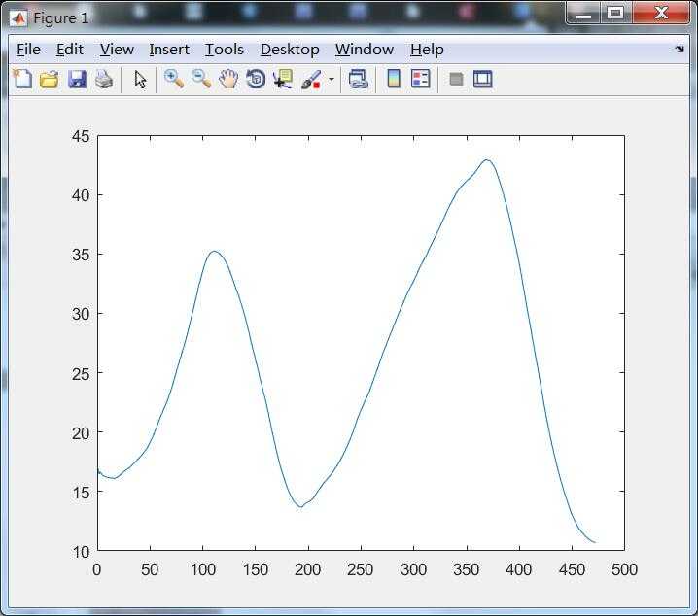Click the Link Plot icon
The width and height of the screenshot is (698, 616).
pyautogui.click(x=359, y=79)
